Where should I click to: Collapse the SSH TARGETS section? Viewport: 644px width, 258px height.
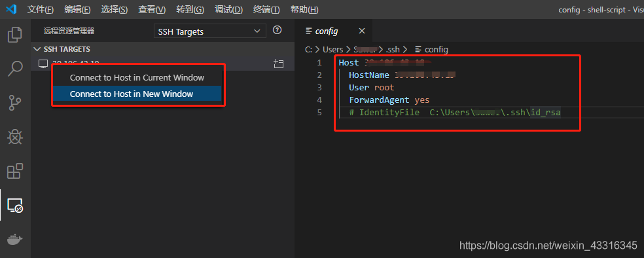(163, 49)
